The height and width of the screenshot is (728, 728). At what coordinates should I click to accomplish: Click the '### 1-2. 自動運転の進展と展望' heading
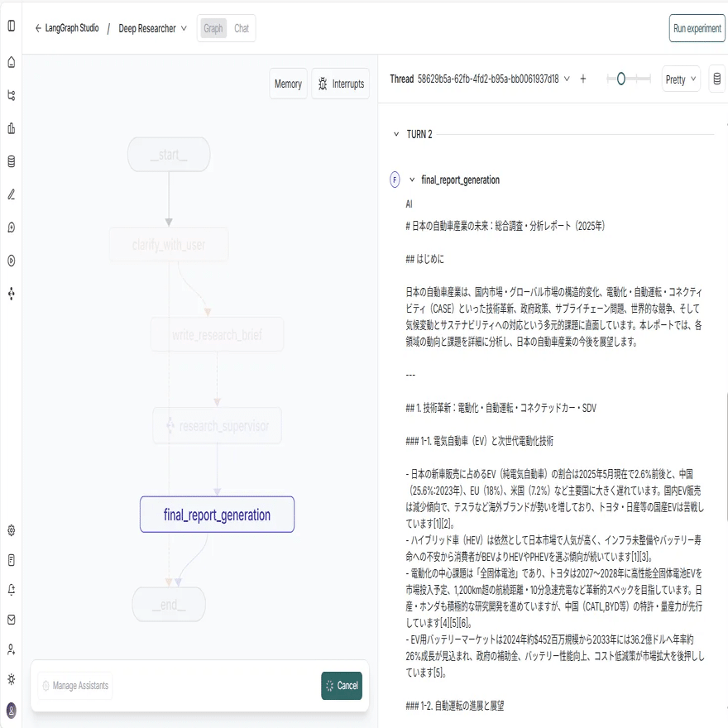tap(455, 706)
